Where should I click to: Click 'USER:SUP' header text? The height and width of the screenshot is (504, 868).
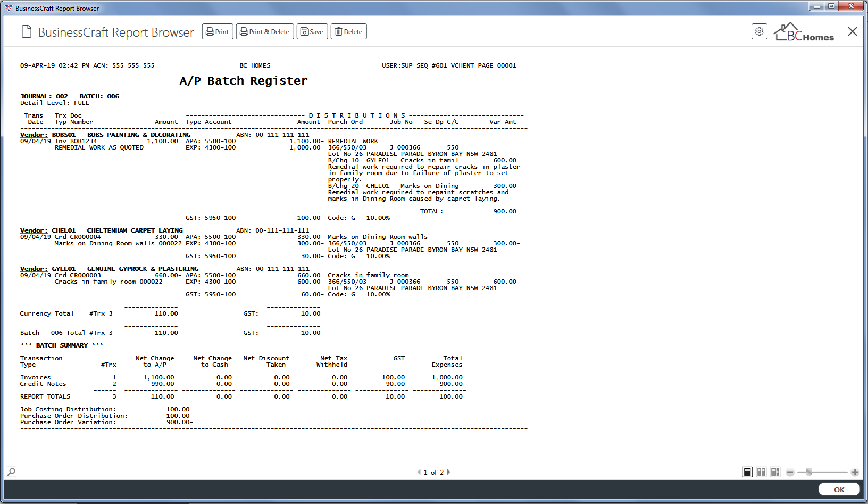(x=397, y=65)
